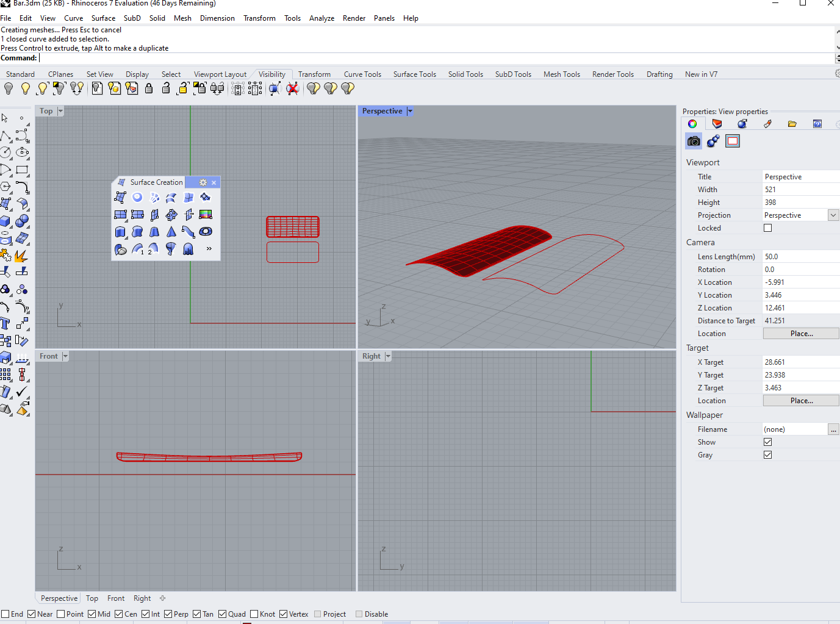This screenshot has height=624, width=840.
Task: Select the Rectangle tool in left sidebar
Action: (x=23, y=170)
